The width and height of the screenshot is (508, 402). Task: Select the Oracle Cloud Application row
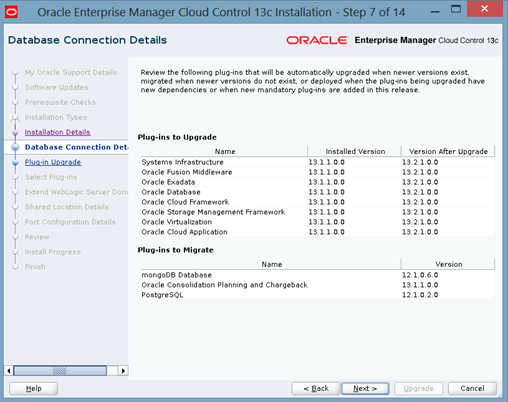(318, 232)
